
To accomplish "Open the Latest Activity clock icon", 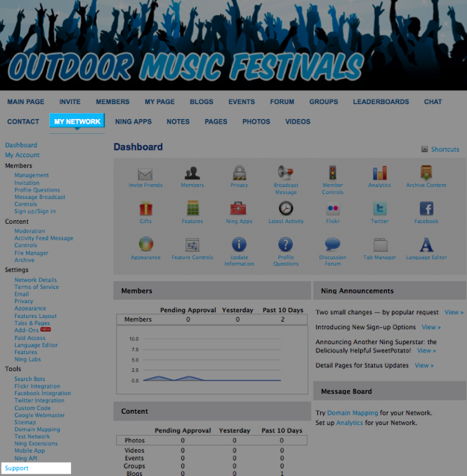I will point(286,209).
